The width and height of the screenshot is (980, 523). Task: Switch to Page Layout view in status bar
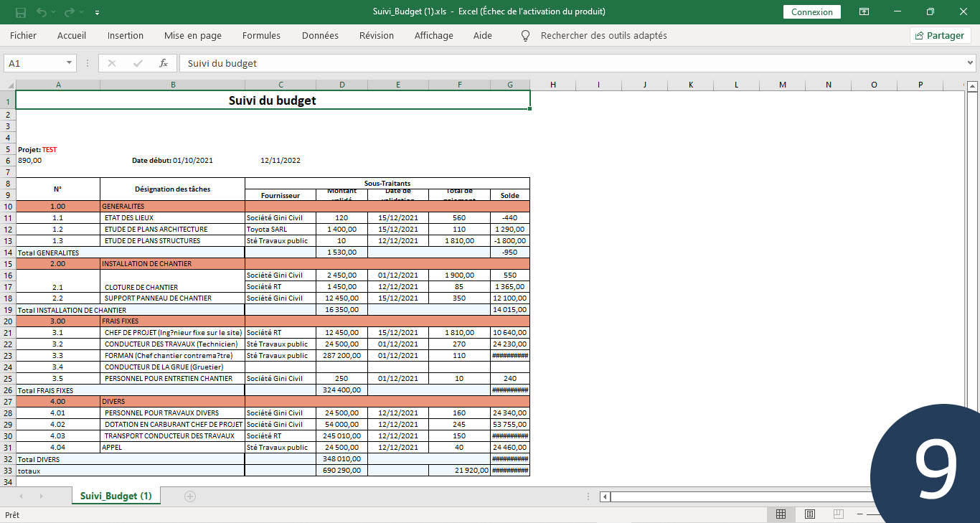coord(809,514)
